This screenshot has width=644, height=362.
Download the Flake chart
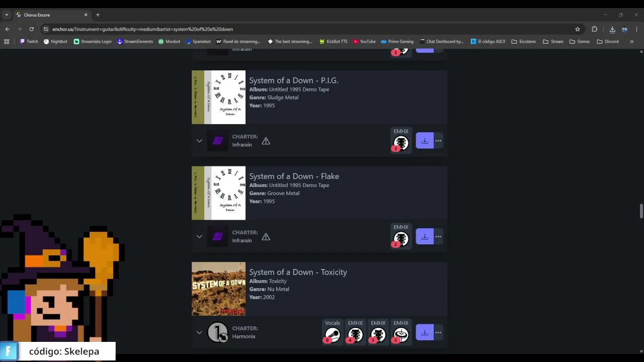coord(425,236)
